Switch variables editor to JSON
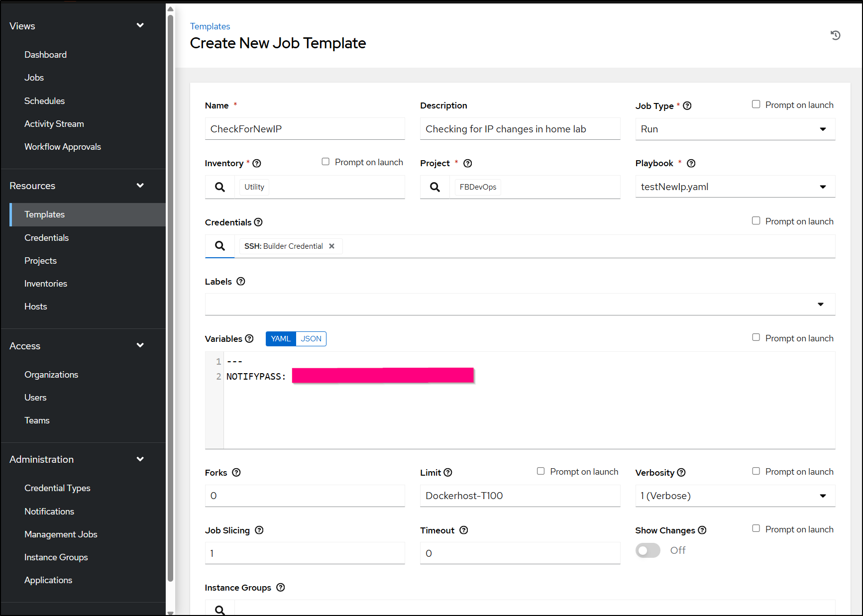 click(311, 338)
